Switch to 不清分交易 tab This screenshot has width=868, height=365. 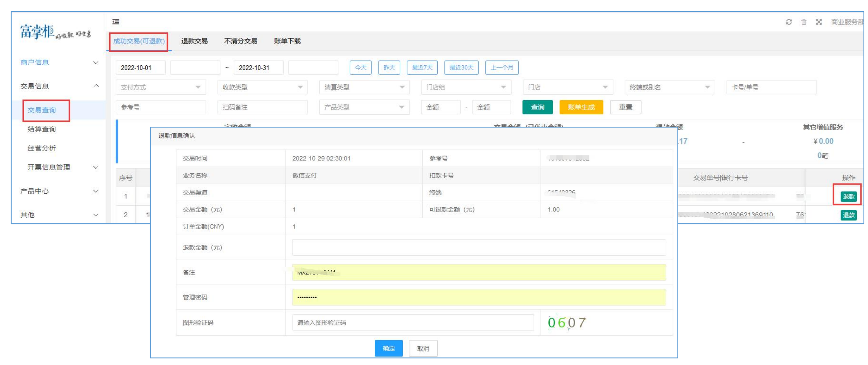pos(240,41)
